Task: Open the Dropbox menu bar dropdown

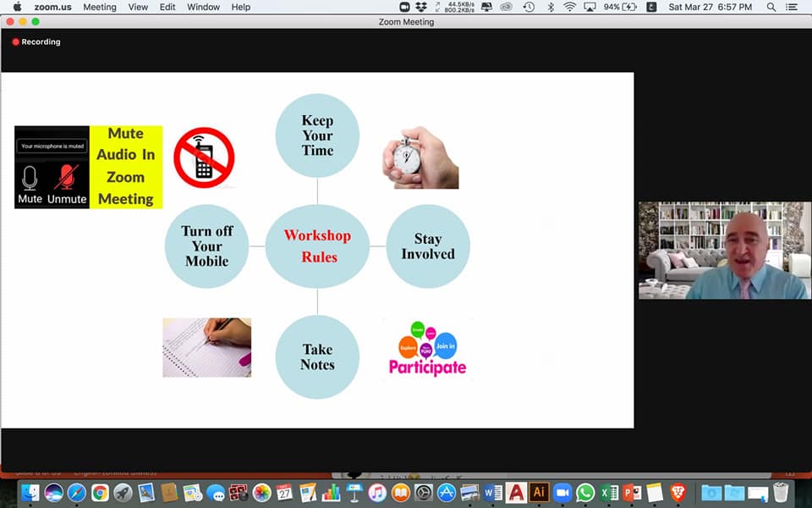Action: click(421, 7)
